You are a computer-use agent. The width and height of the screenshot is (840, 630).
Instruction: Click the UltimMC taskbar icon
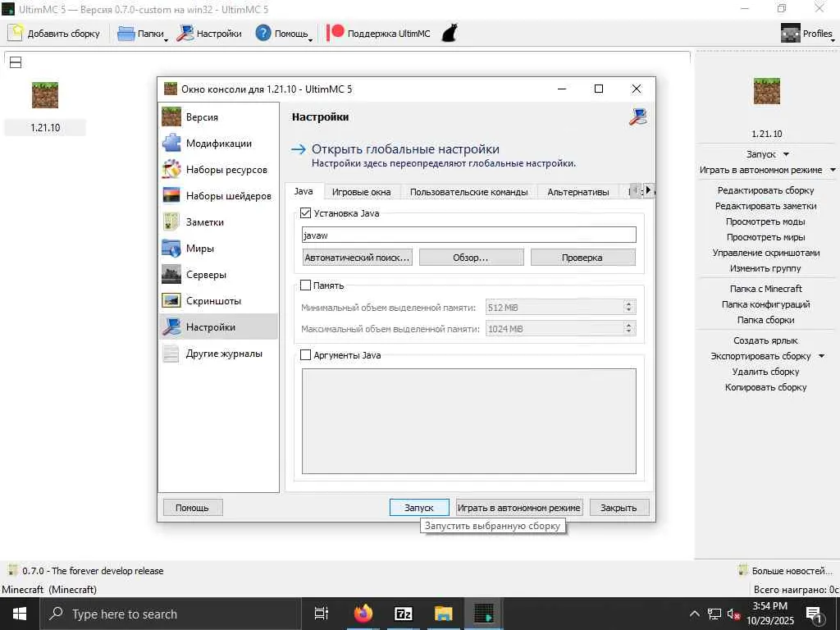pyautogui.click(x=484, y=614)
